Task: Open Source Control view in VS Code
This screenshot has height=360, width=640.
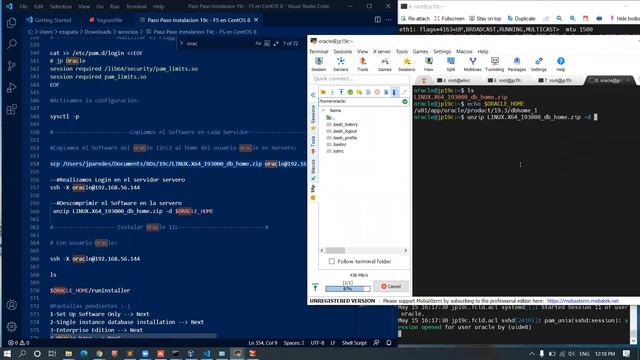Action: point(11,66)
